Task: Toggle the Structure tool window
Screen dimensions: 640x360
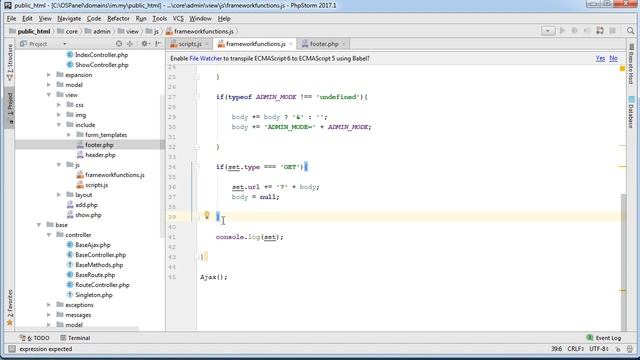Action: [x=10, y=62]
